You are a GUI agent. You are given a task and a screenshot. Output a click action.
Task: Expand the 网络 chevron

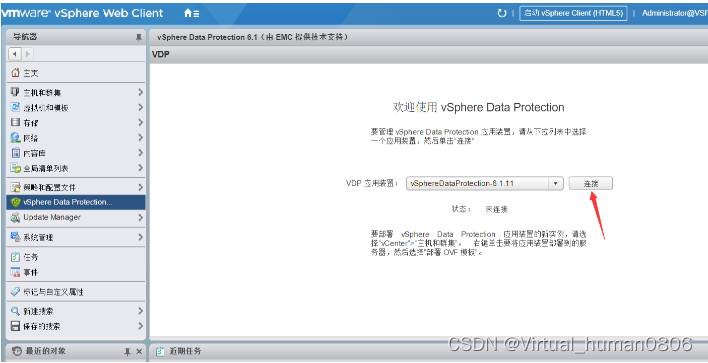[x=140, y=138]
